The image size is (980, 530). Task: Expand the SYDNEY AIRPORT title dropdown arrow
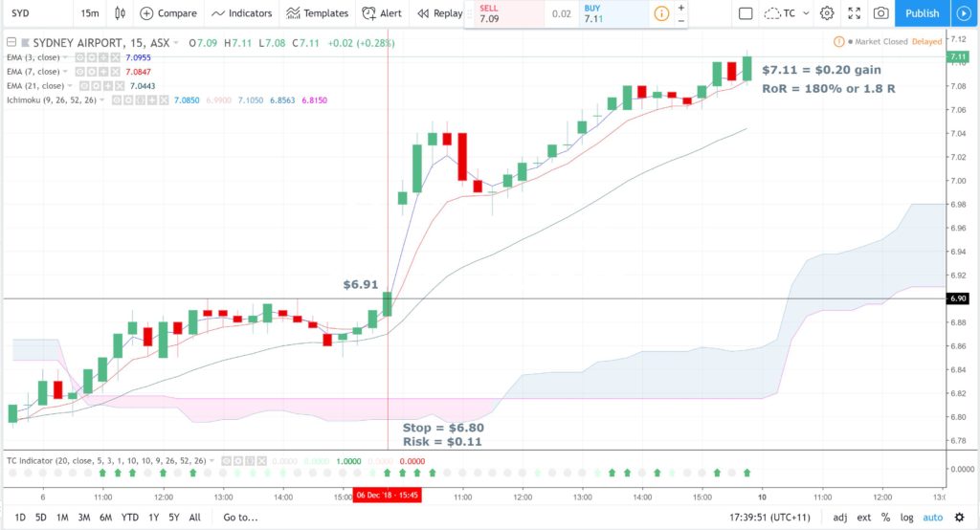pyautogui.click(x=176, y=42)
